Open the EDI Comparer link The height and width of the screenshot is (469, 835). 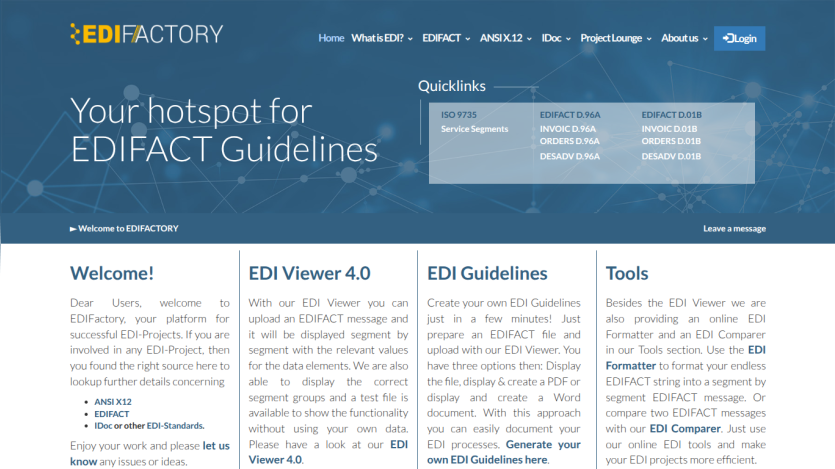pos(685,429)
